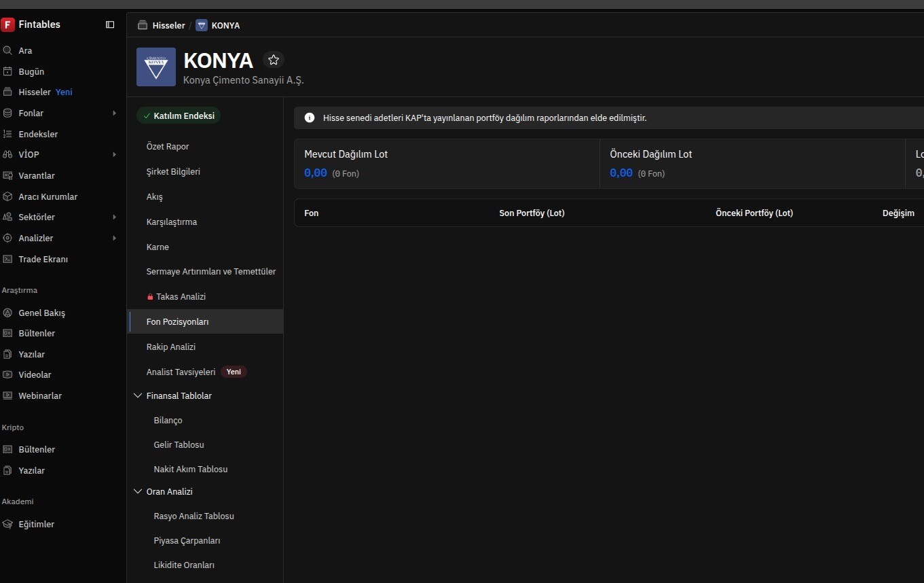
Task: Expand the VİOP submenu arrow
Action: [114, 154]
